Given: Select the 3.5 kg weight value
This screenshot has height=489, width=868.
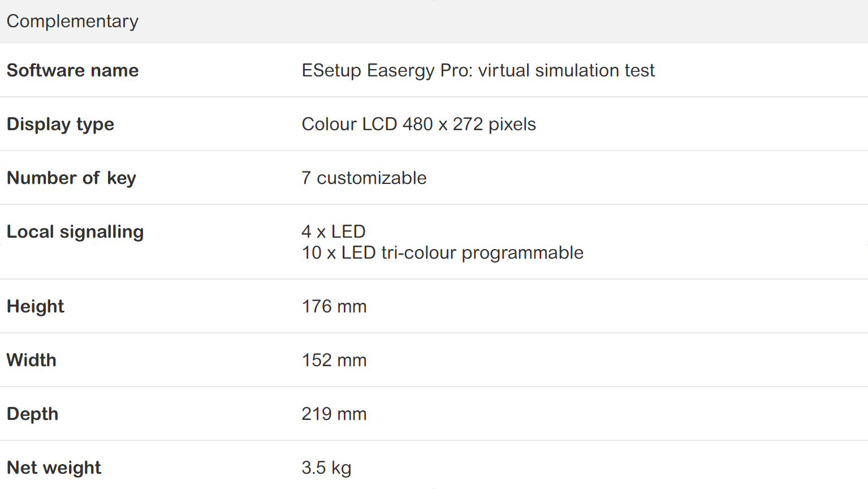Looking at the screenshot, I should coord(326,467).
